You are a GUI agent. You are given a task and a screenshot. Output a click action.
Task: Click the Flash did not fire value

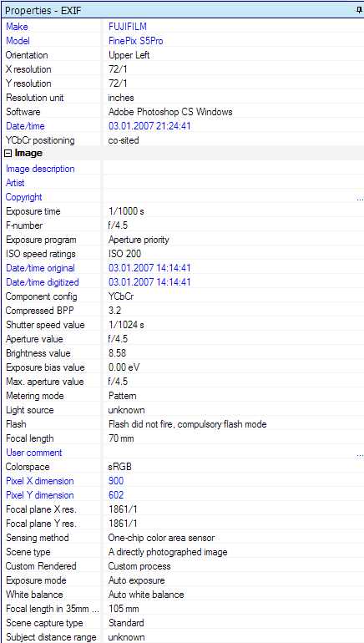pyautogui.click(x=187, y=424)
